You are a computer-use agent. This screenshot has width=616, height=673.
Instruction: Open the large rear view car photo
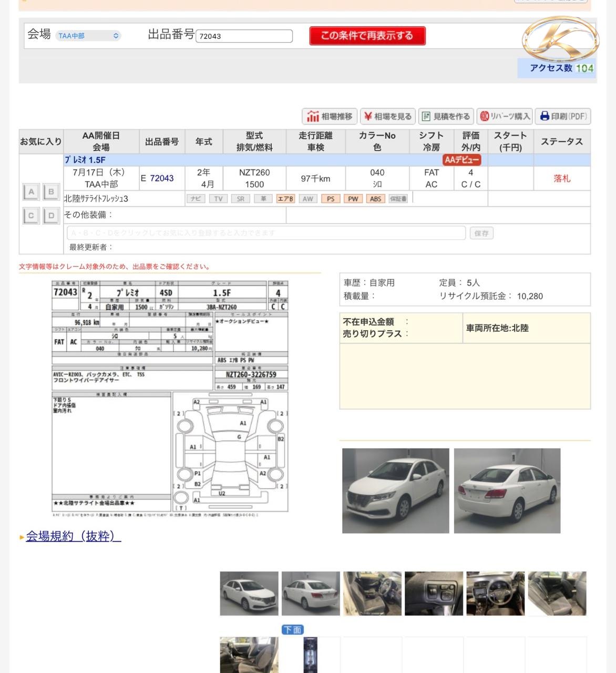pyautogui.click(x=507, y=491)
